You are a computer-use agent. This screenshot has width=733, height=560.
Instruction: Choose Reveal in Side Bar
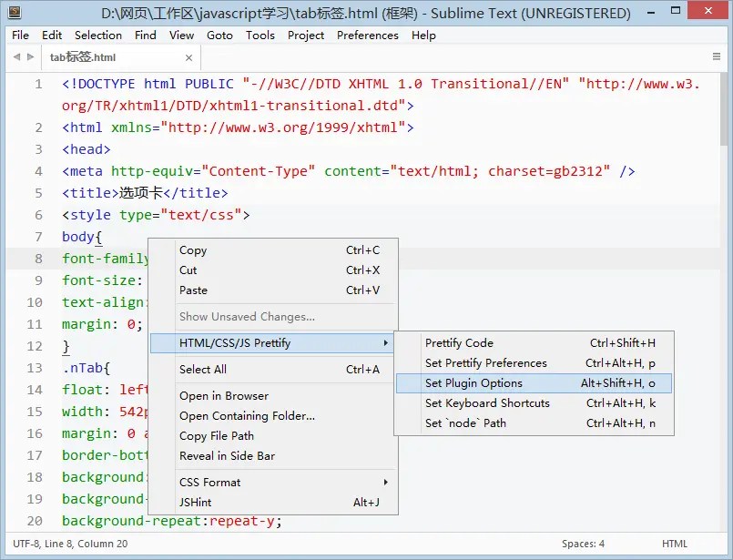(x=229, y=455)
